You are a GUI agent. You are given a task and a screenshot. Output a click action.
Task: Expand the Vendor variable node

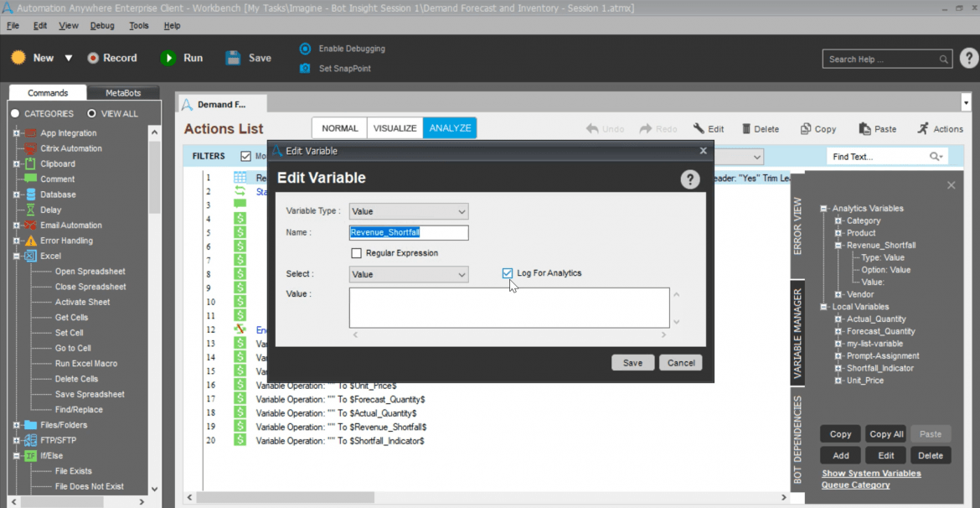[x=838, y=294]
